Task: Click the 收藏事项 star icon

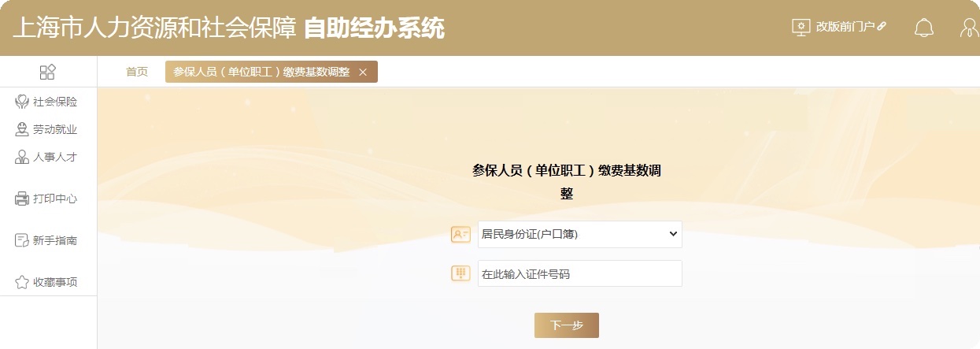Action: click(22, 282)
